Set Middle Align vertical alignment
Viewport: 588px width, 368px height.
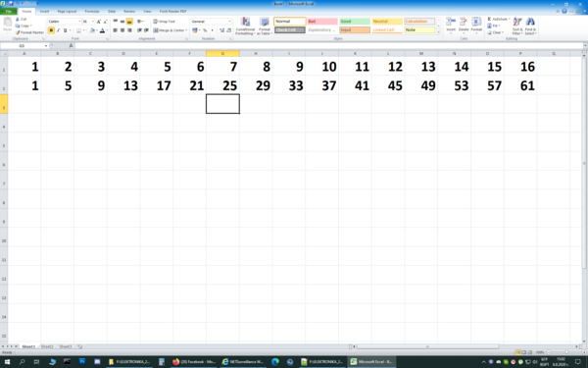tap(122, 22)
